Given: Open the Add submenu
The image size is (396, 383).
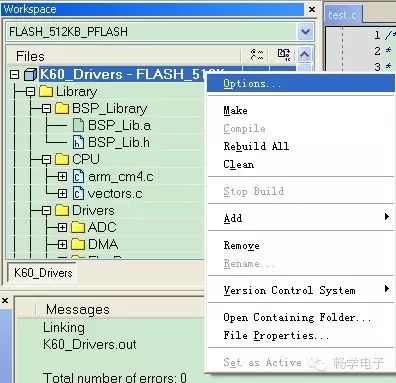Looking at the screenshot, I should click(x=301, y=218).
